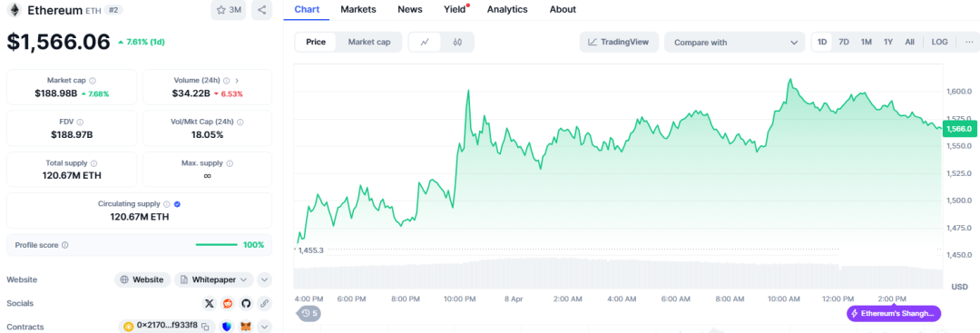
Task: Add Ethereum to watchlist star button
Action: tap(228, 10)
